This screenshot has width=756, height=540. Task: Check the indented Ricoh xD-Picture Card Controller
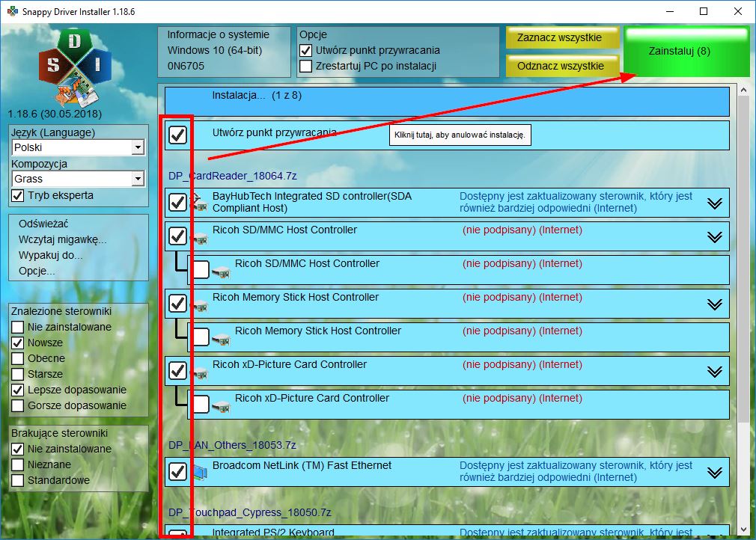pos(200,405)
